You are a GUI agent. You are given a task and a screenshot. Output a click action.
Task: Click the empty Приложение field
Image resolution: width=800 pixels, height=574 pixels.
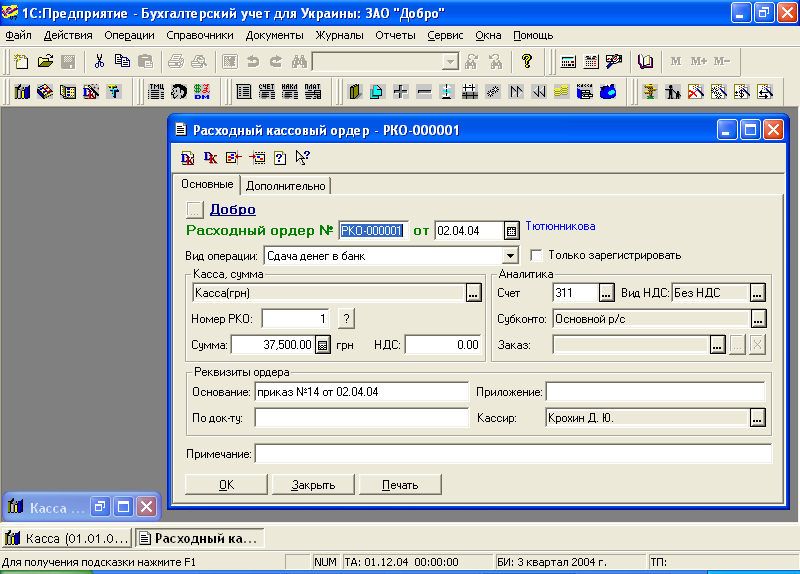click(x=655, y=392)
